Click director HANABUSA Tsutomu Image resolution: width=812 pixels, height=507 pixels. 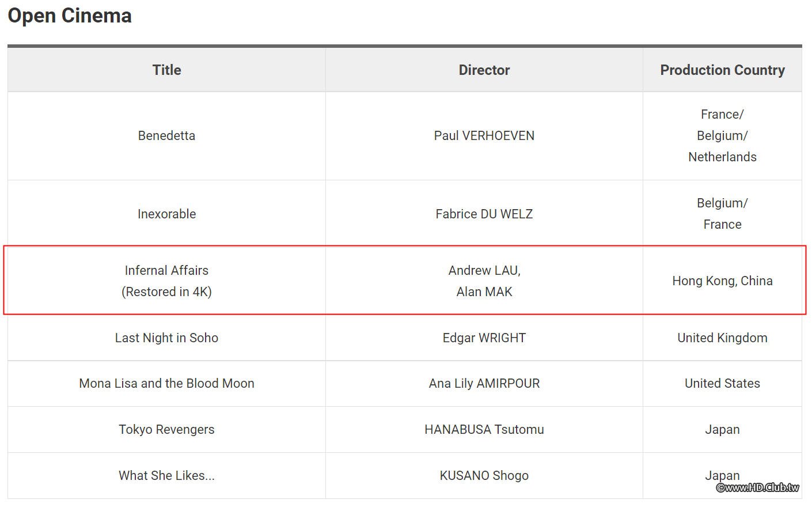[484, 429]
